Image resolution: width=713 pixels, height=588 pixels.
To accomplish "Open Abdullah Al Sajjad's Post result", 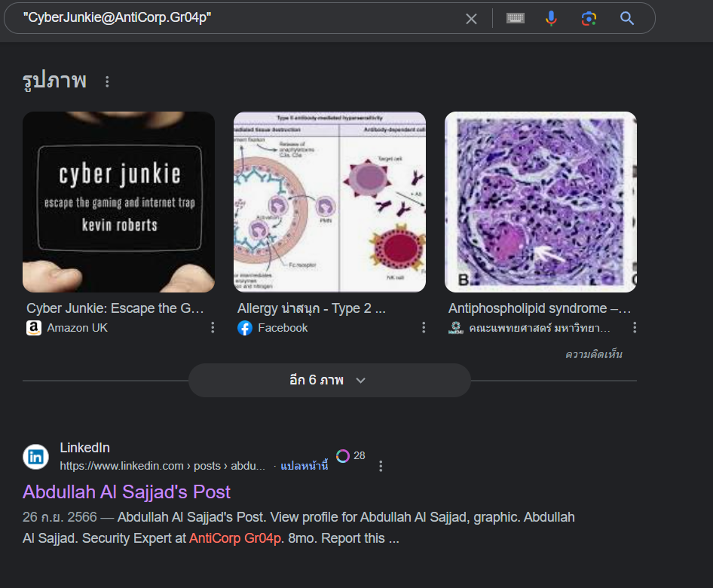I will (127, 492).
